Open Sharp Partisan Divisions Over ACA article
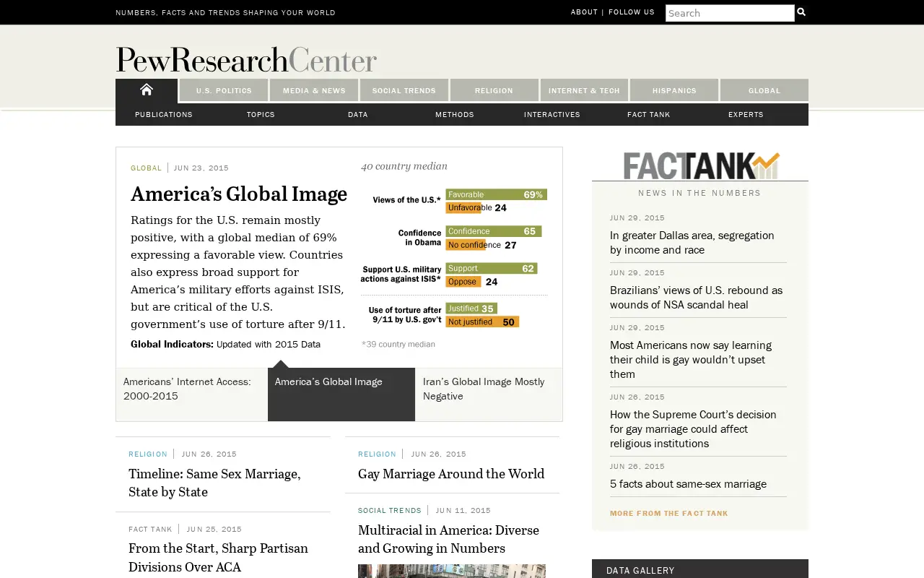The height and width of the screenshot is (578, 924). point(218,558)
